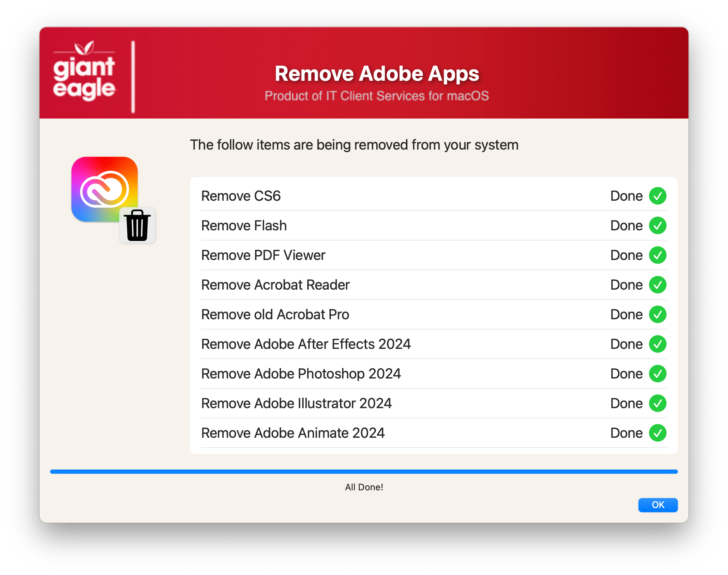Click the Creative Cloud trash icon

coord(113,200)
